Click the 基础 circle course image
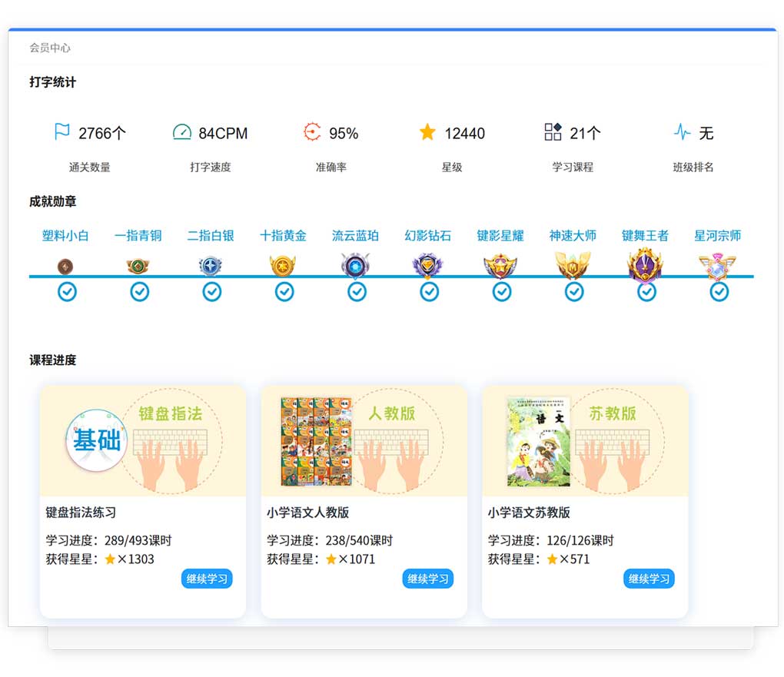 click(97, 440)
